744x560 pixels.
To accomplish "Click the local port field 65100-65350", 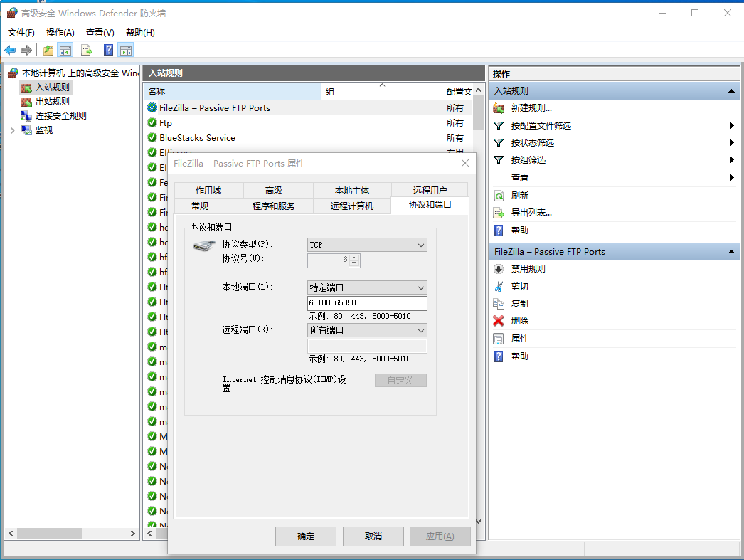I will (367, 303).
